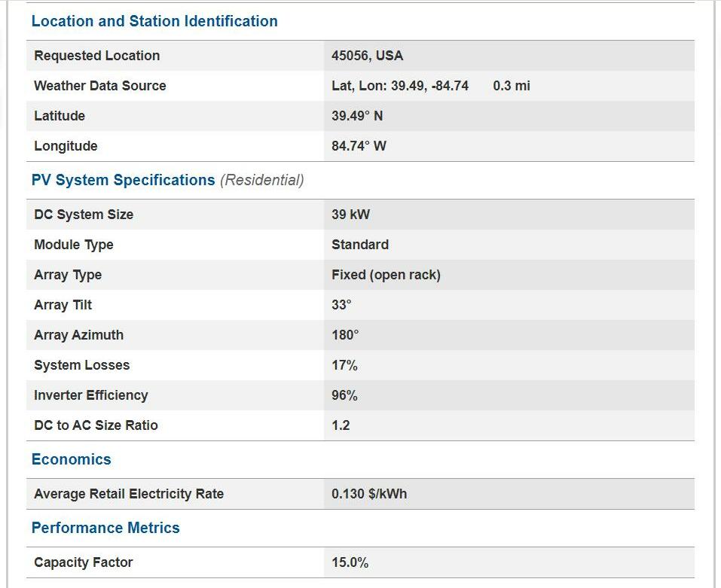
Task: Select the electricity rate value 0.130 $/kWh
Action: [369, 494]
